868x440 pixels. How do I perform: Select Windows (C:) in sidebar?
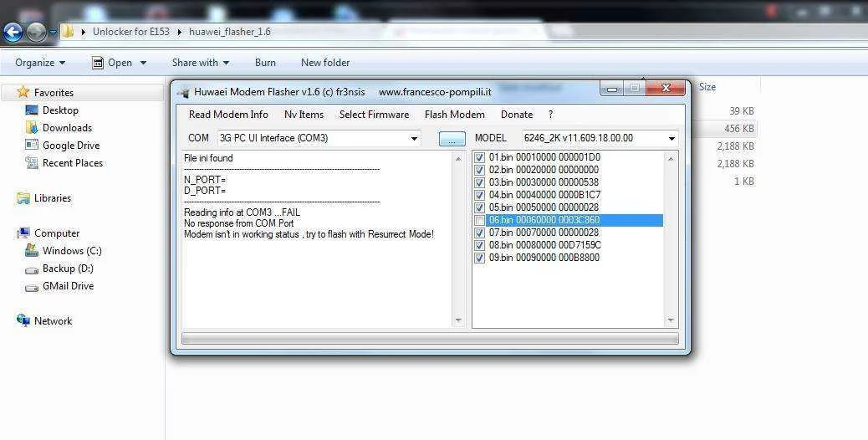coord(72,251)
